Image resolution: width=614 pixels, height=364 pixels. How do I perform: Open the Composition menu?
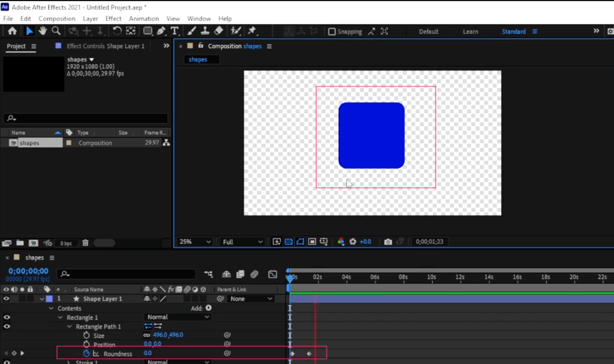57,19
